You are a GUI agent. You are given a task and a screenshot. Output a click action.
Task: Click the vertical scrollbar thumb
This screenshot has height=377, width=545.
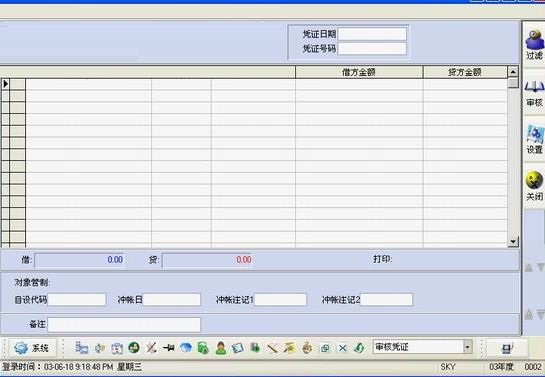point(513,83)
